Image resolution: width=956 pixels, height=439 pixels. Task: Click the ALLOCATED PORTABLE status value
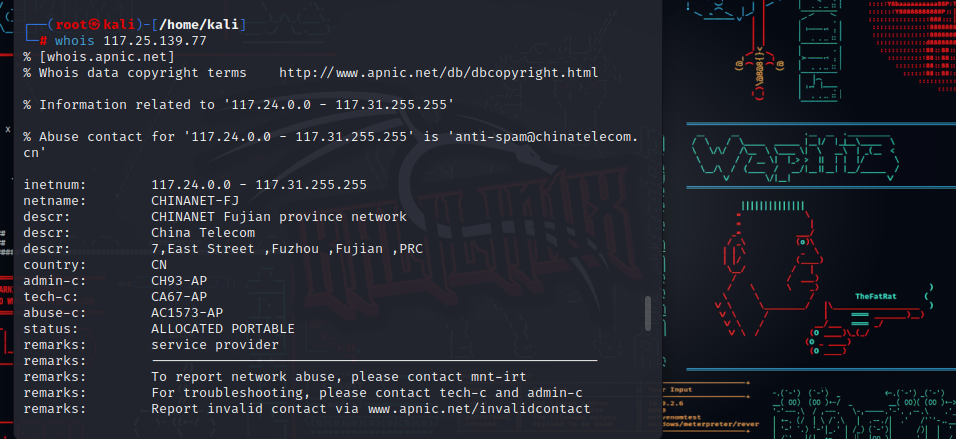[222, 328]
